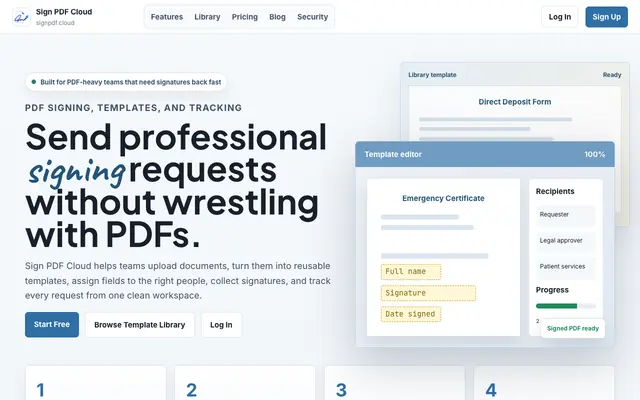
Task: Click the Ready status label
Action: click(x=612, y=75)
